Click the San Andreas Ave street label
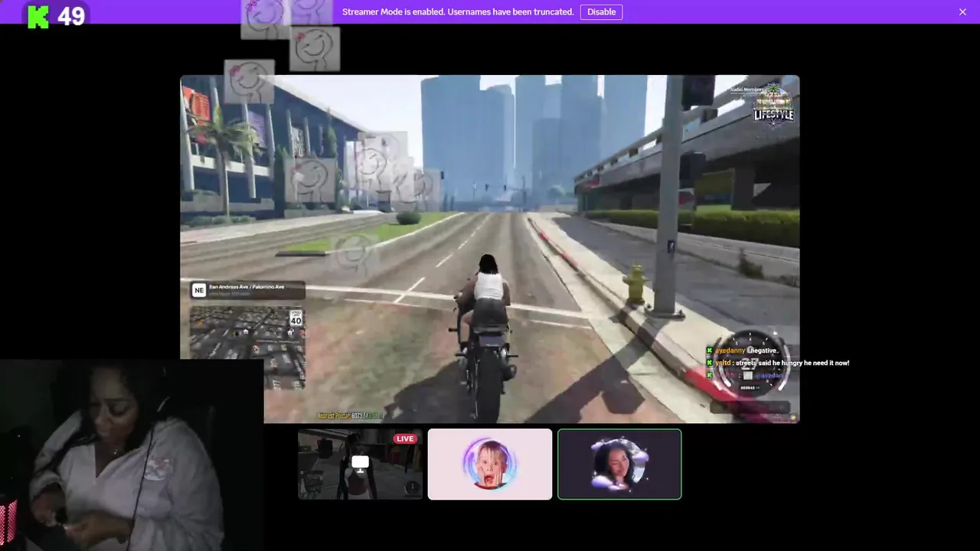The height and width of the screenshot is (551, 980). pyautogui.click(x=247, y=287)
